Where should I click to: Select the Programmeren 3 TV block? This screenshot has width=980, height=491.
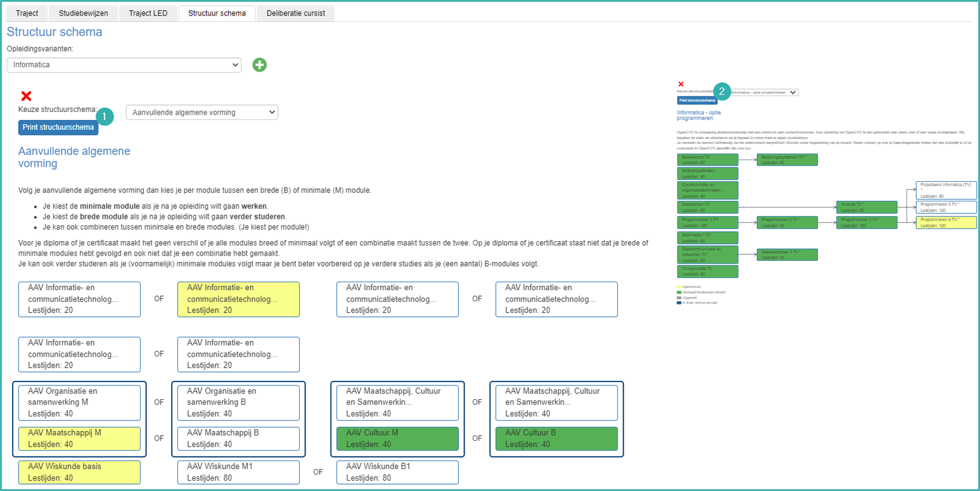866,223
